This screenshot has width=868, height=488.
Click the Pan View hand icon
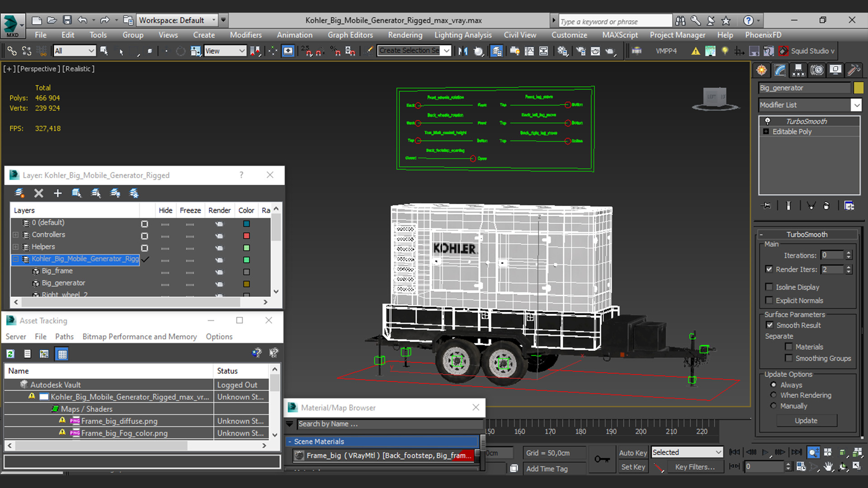(x=828, y=467)
